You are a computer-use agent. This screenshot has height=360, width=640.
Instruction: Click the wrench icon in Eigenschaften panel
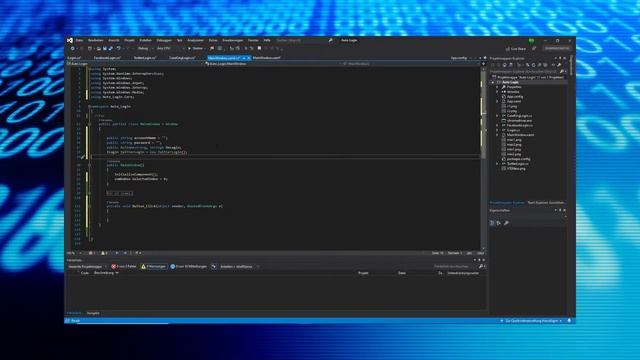[506, 223]
